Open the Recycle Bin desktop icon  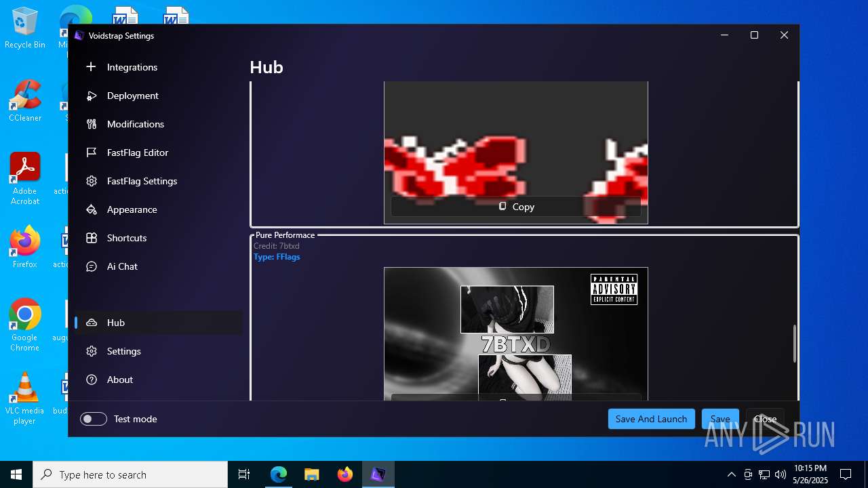pos(25,28)
